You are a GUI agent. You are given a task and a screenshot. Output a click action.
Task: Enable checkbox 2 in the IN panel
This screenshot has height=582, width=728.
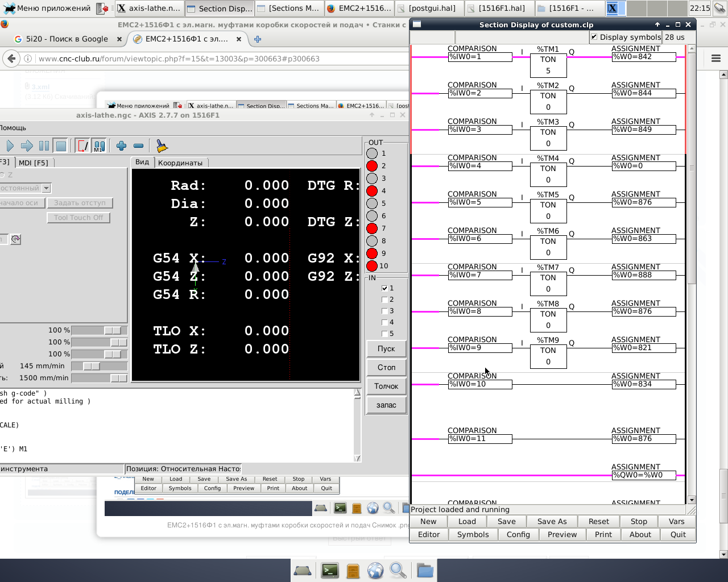[x=384, y=300]
